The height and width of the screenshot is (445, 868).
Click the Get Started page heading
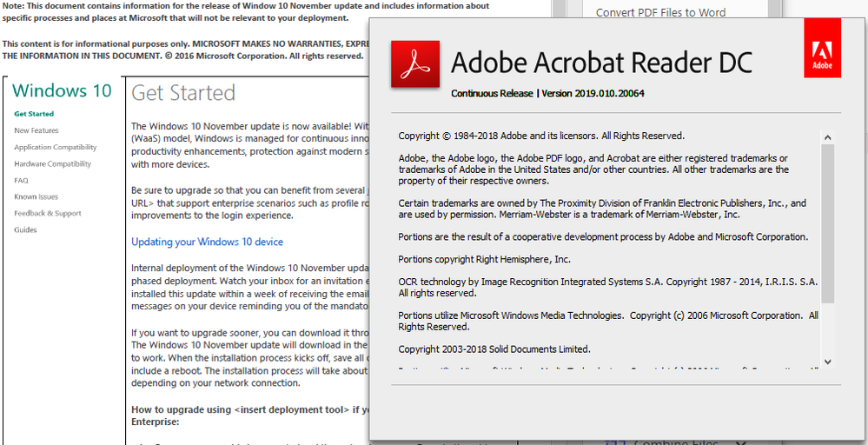(x=183, y=92)
